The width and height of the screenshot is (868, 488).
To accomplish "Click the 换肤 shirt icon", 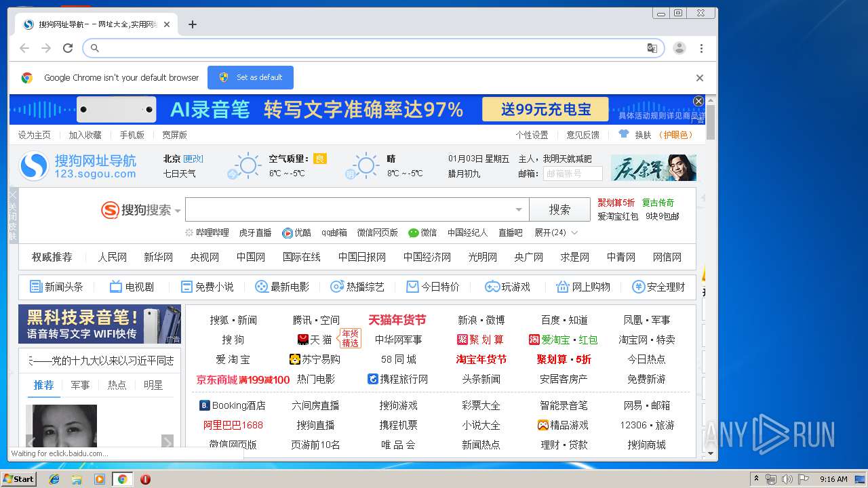I will pos(623,134).
